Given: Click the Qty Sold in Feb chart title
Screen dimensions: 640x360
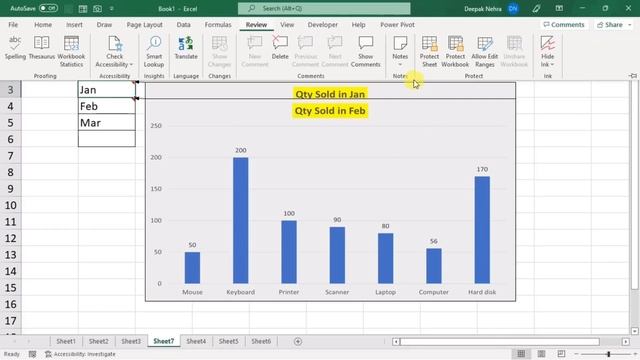Looking at the screenshot, I should tap(330, 111).
